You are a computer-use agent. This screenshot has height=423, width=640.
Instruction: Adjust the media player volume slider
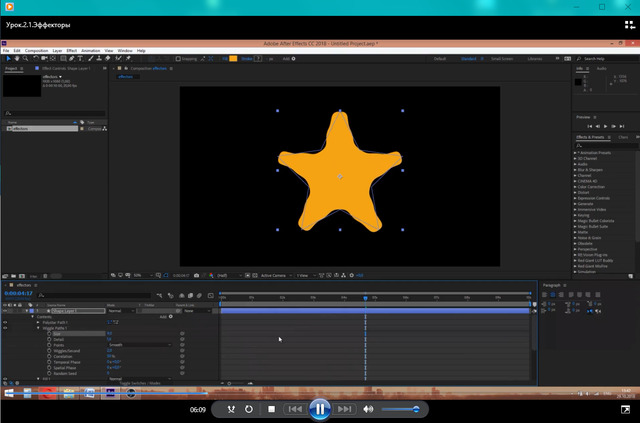[x=400, y=409]
